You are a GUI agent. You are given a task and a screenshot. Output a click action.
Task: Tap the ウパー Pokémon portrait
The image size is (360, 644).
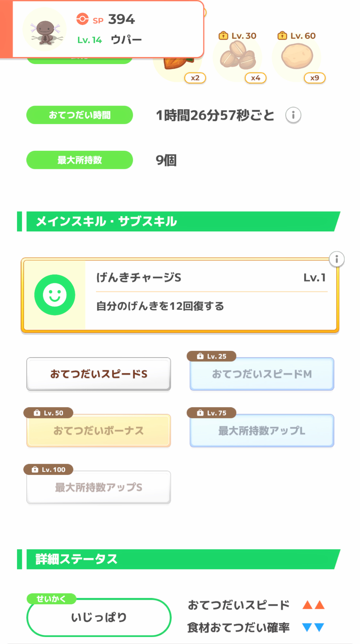45,30
